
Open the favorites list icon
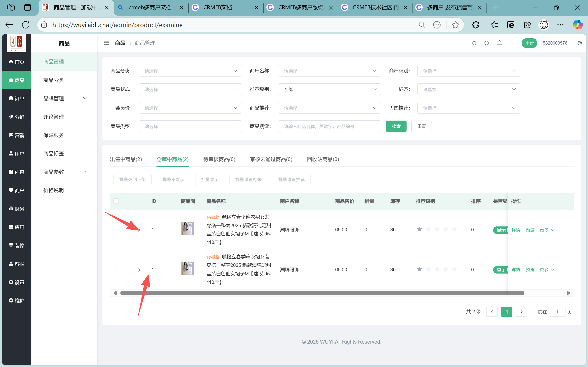[494, 25]
